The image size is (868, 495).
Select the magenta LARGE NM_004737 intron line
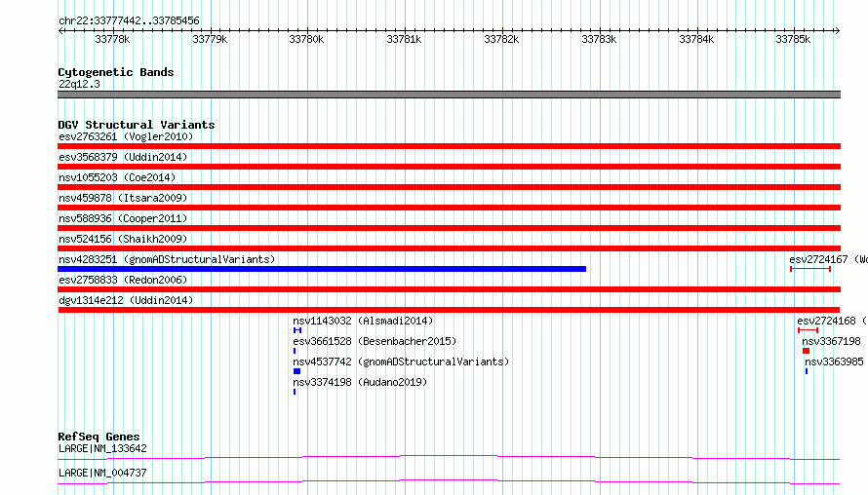pyautogui.click(x=449, y=481)
